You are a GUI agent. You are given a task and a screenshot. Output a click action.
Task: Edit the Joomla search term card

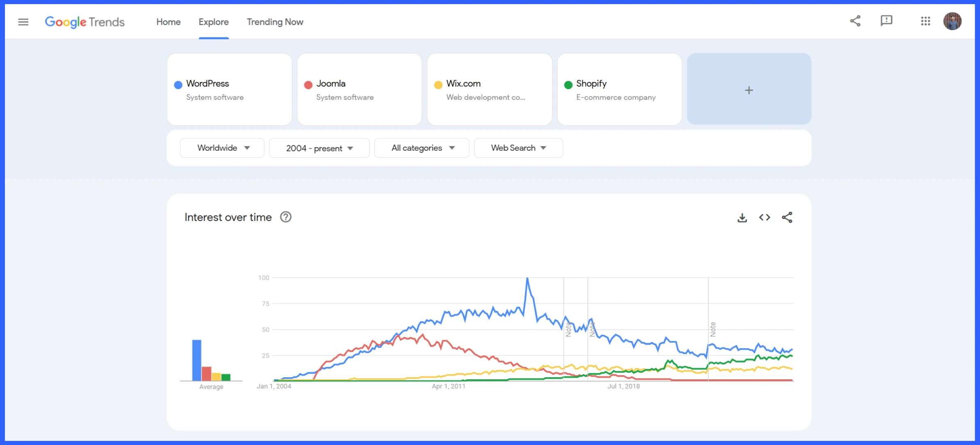pyautogui.click(x=359, y=89)
